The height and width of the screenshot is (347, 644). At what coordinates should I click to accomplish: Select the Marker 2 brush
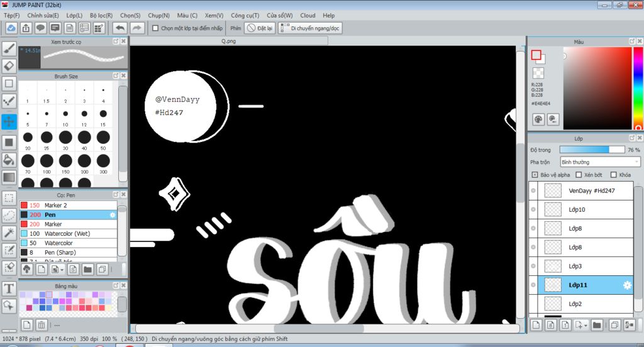coord(68,206)
